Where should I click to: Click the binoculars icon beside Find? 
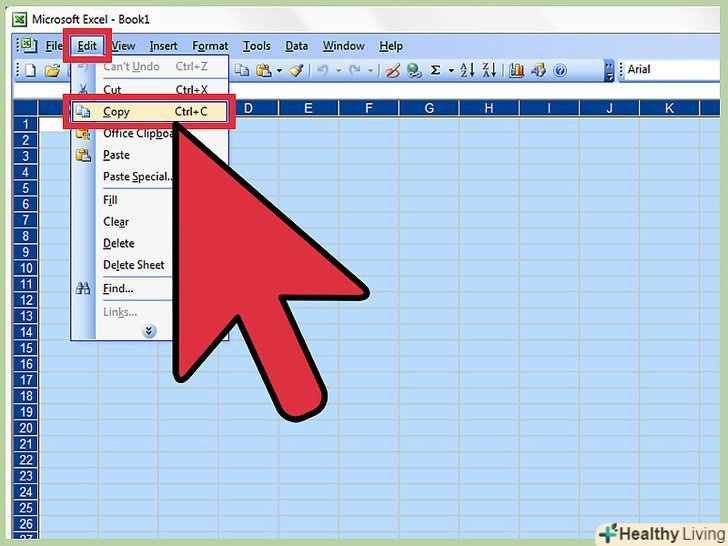[83, 289]
